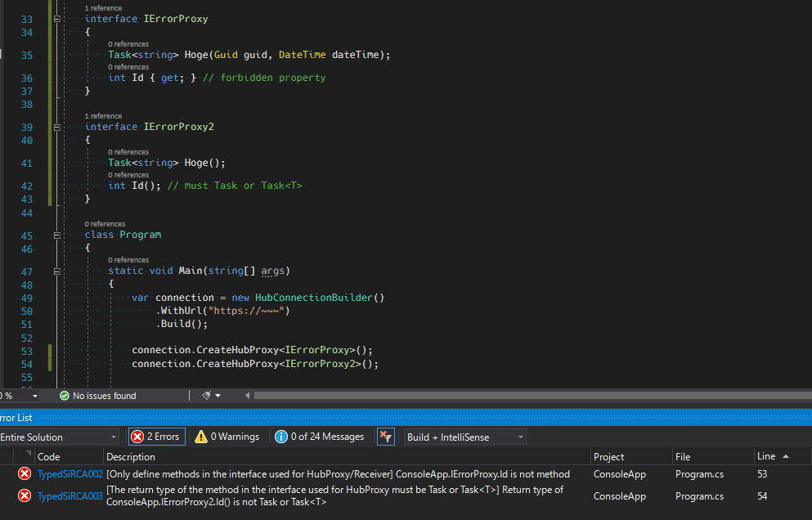This screenshot has width=812, height=520.
Task: Click the '1 reference' CodeLens link above IErrorProxy
Action: click(x=104, y=7)
